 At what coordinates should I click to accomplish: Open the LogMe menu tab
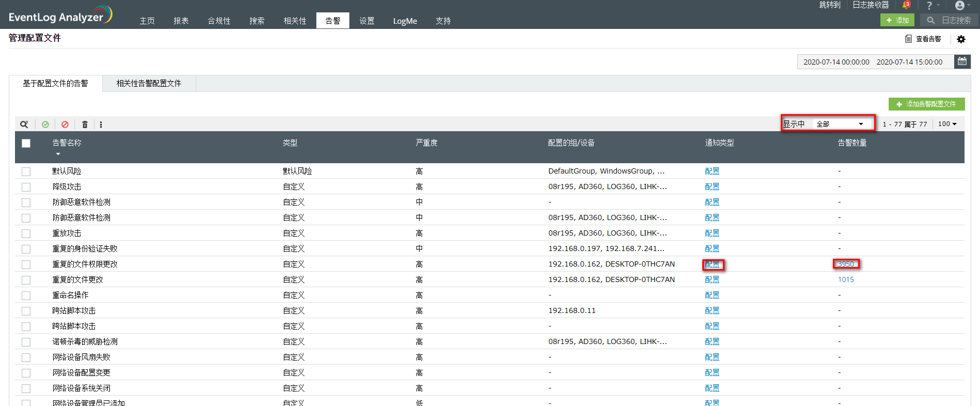point(405,21)
